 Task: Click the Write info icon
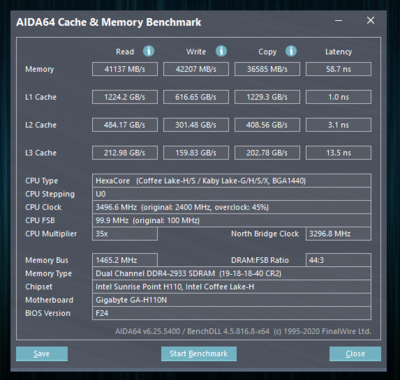click(x=221, y=51)
